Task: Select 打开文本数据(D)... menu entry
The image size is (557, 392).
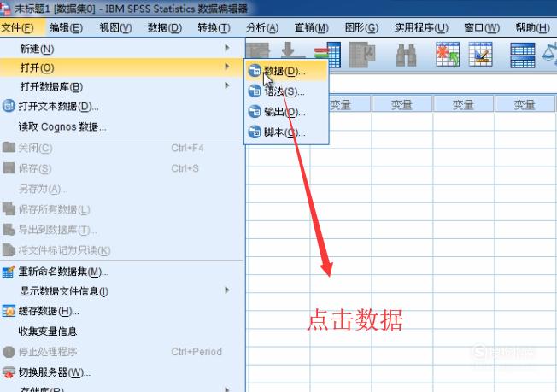Action: [121, 106]
